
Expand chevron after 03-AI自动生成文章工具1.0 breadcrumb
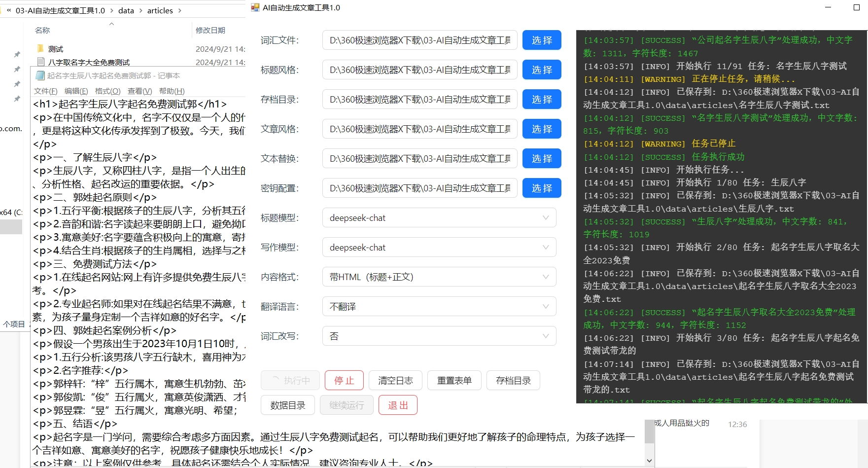[x=111, y=10]
